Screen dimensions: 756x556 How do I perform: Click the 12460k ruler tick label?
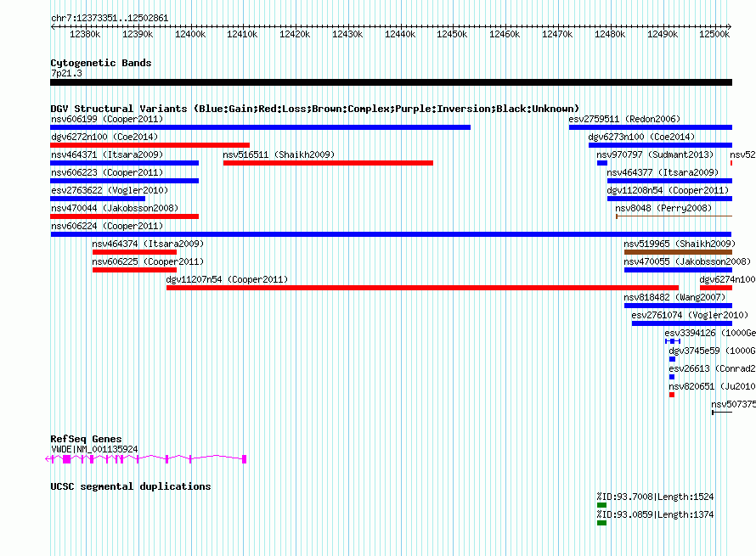pos(505,34)
